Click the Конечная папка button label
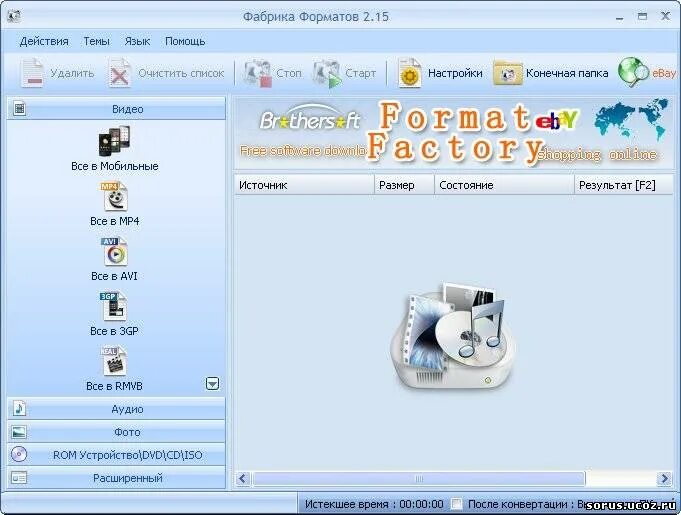The image size is (681, 515). [x=567, y=73]
